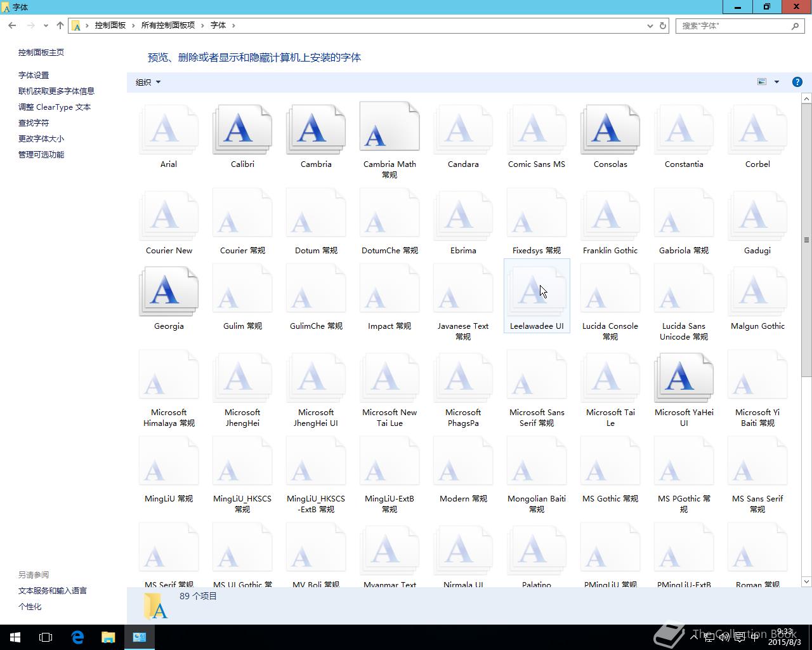Launch Edge browser from taskbar
This screenshot has width=812, height=650.
tap(77, 637)
